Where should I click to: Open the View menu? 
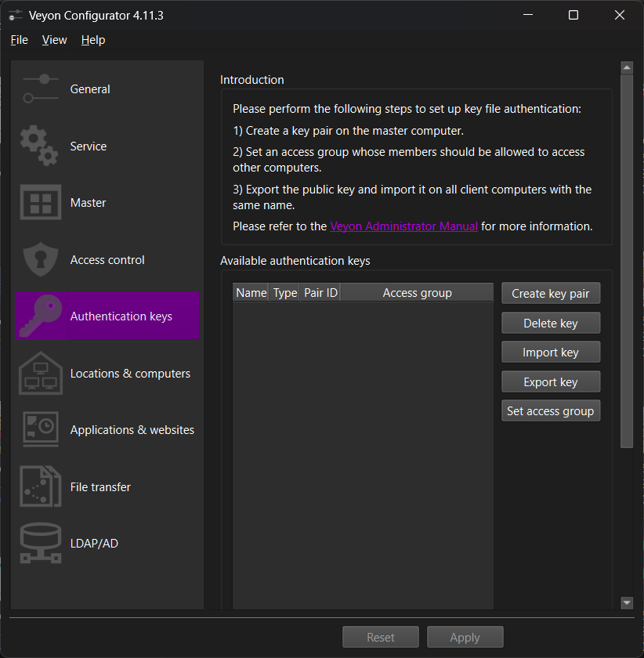coord(55,40)
